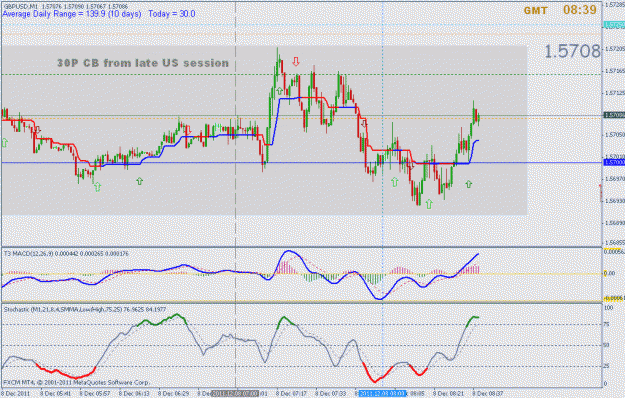Click the '100' level on the Stochastic scale
The width and height of the screenshot is (625, 398).
(608, 308)
